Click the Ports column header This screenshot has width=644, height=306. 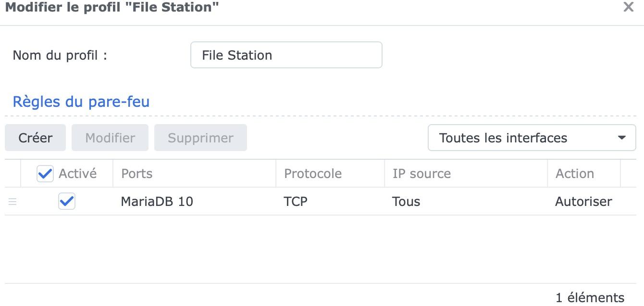[137, 174]
